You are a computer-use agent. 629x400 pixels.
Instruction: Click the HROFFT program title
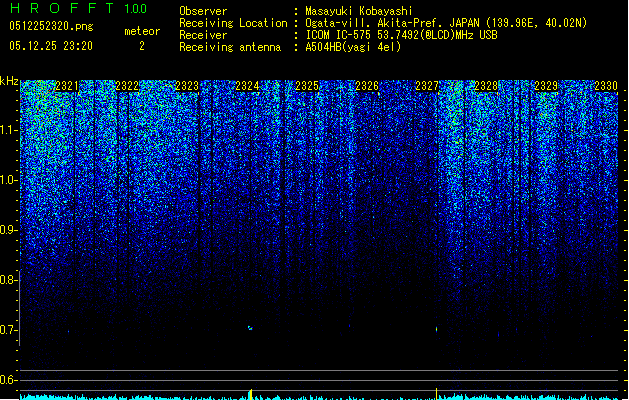pyautogui.click(x=62, y=8)
